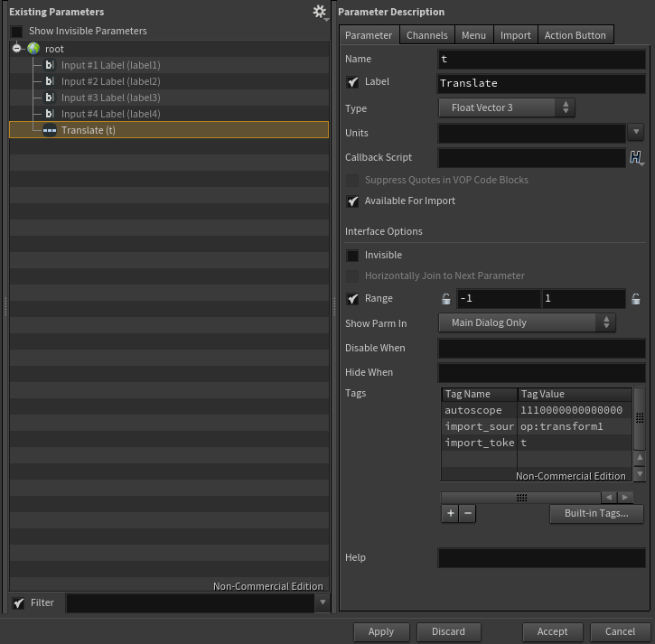
Task: Remove selected tag with minus button
Action: click(468, 513)
